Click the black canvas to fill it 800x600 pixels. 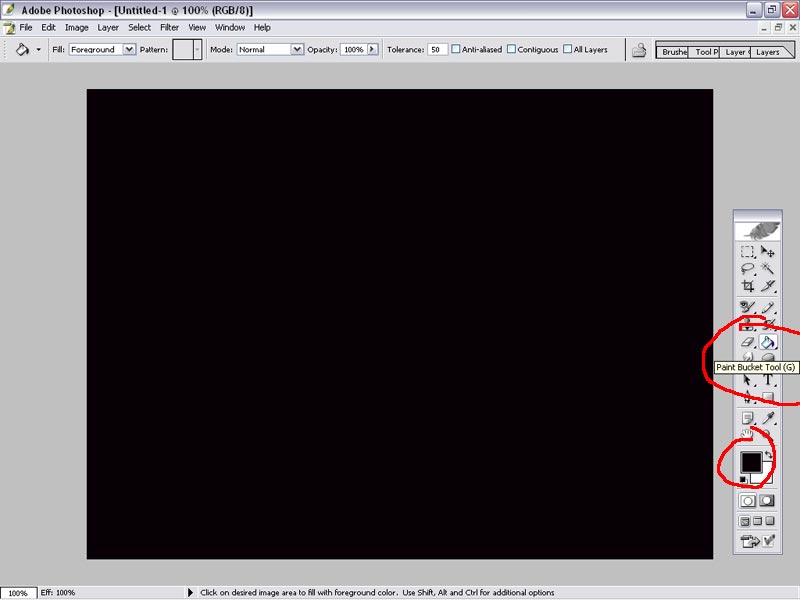(399, 324)
